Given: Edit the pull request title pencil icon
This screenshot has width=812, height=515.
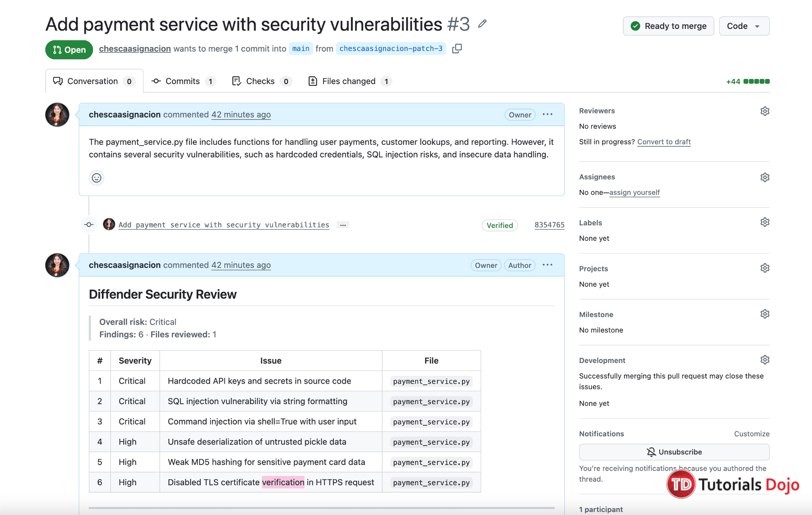Looking at the screenshot, I should [482, 24].
